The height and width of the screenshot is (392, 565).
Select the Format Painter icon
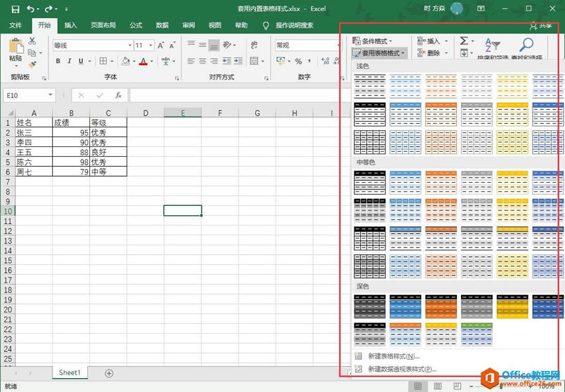(32, 66)
